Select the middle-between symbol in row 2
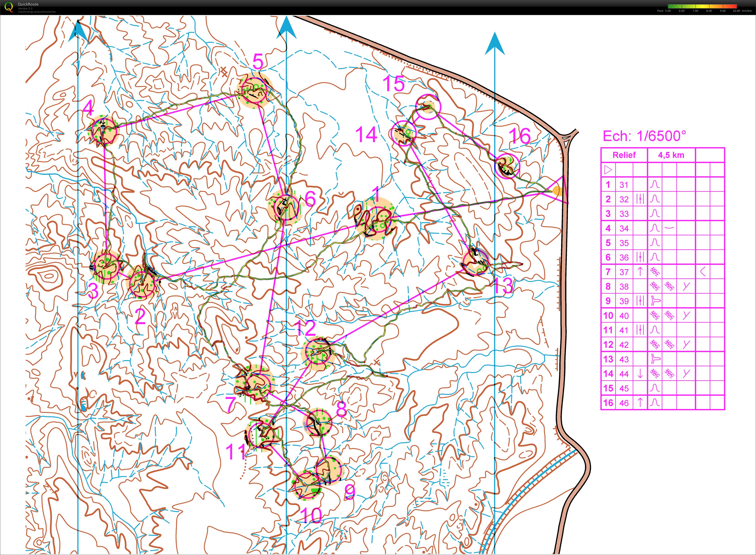Screen dimensions: 756x555 pyautogui.click(x=640, y=199)
